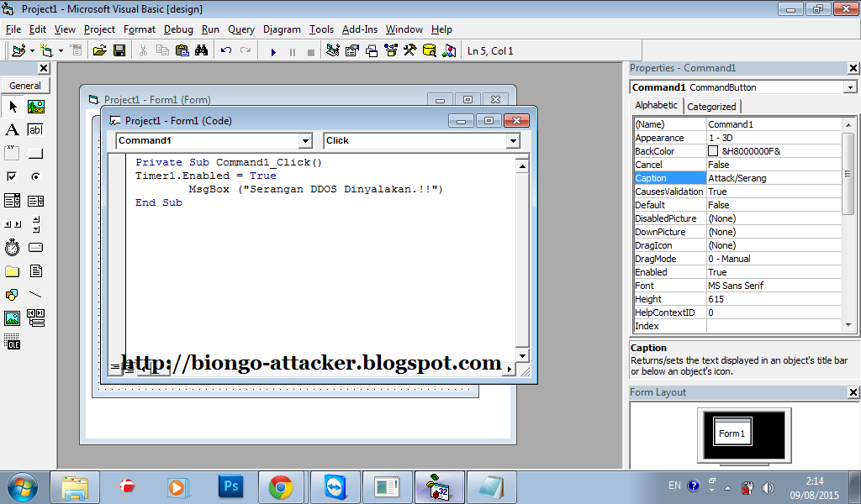Image resolution: width=861 pixels, height=504 pixels.
Task: Click the Add Form toolbar icon
Action: point(46,51)
